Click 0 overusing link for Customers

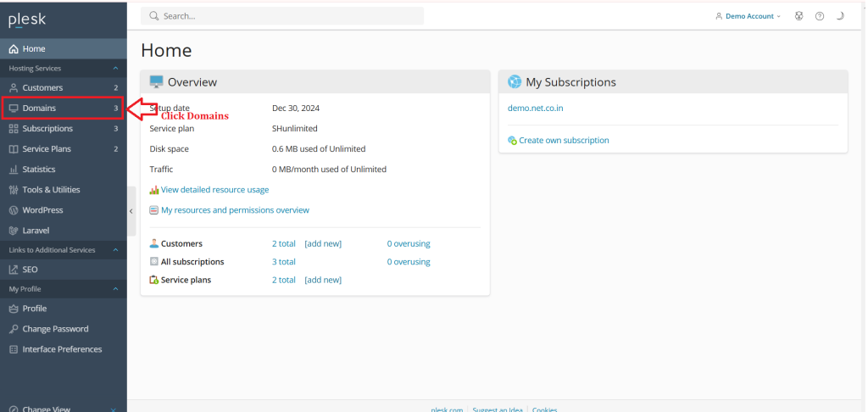point(409,243)
